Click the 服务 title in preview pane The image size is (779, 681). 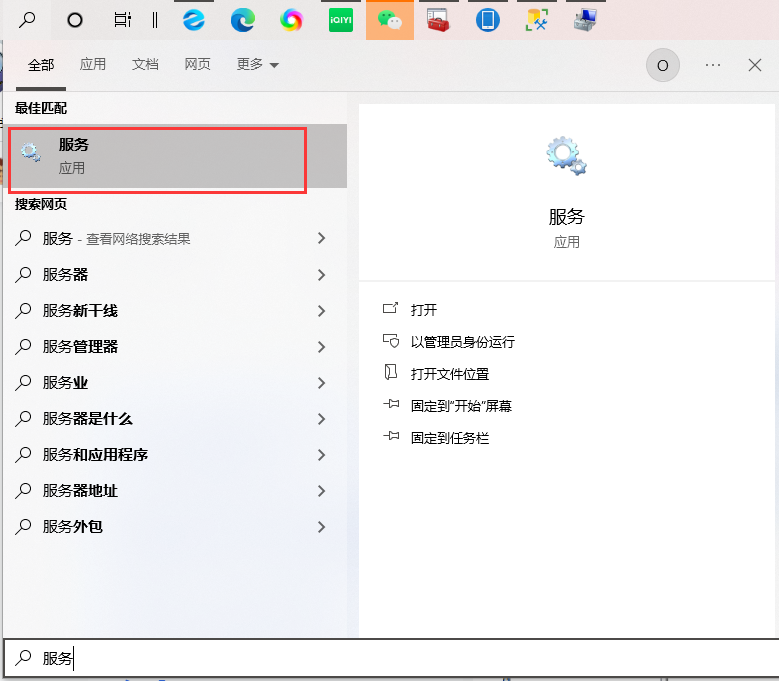(x=566, y=217)
